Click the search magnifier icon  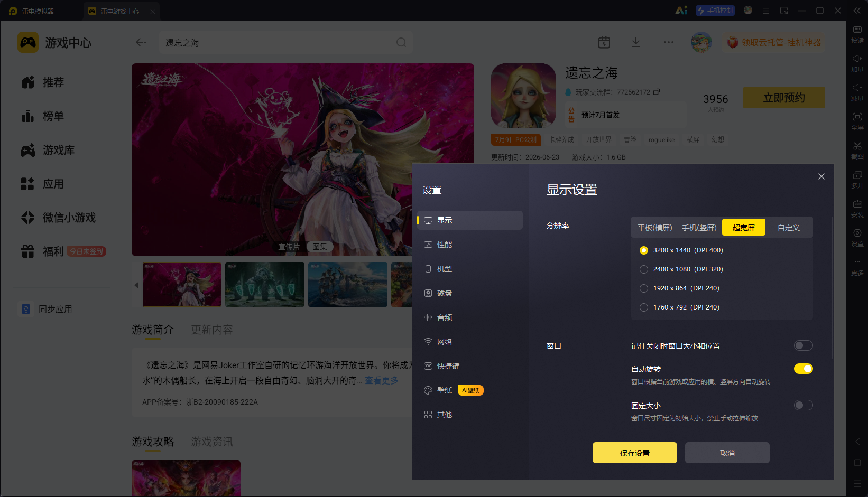401,42
